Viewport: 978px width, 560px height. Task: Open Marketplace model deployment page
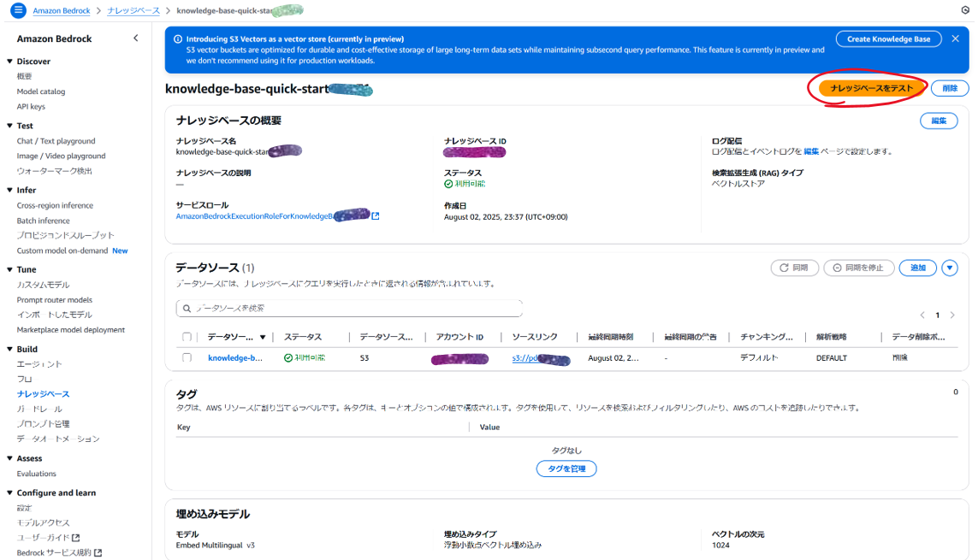(x=70, y=330)
